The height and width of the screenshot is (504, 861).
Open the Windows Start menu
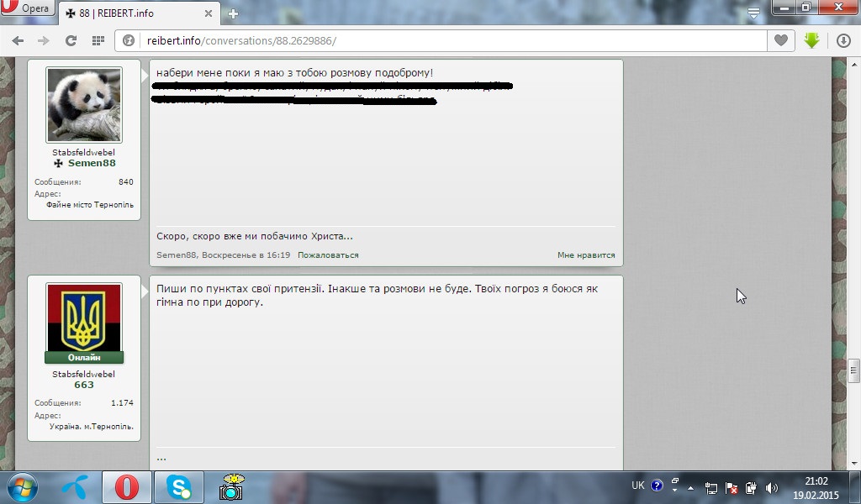[x=23, y=487]
